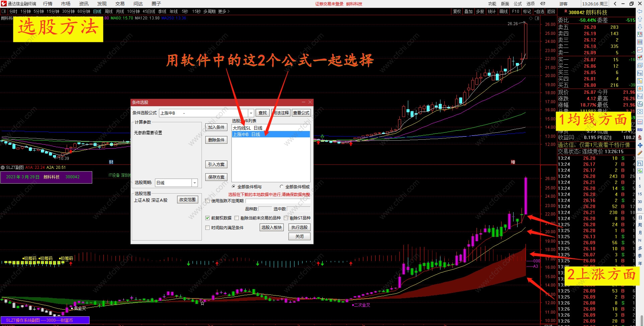Open the candlestick chart sidebar icon

(640, 58)
